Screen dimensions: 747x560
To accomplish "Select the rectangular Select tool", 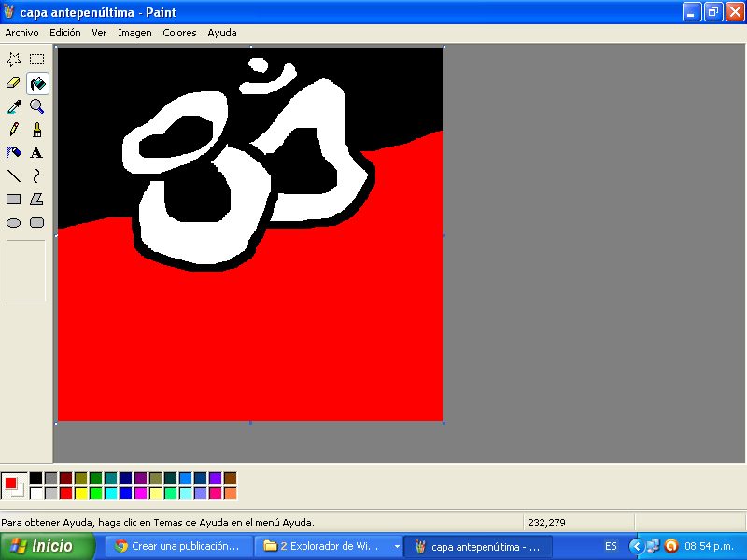I will click(37, 59).
